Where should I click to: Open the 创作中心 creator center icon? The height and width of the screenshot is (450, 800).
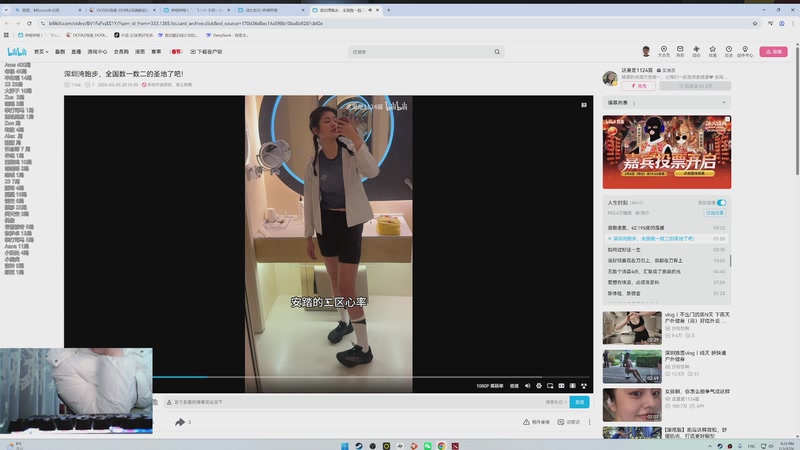pos(745,51)
